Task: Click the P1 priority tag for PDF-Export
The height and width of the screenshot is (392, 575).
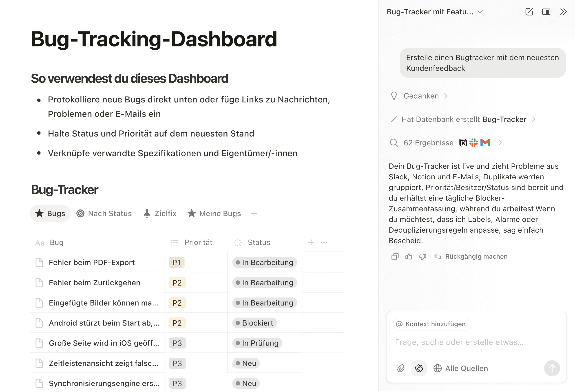Action: click(177, 262)
